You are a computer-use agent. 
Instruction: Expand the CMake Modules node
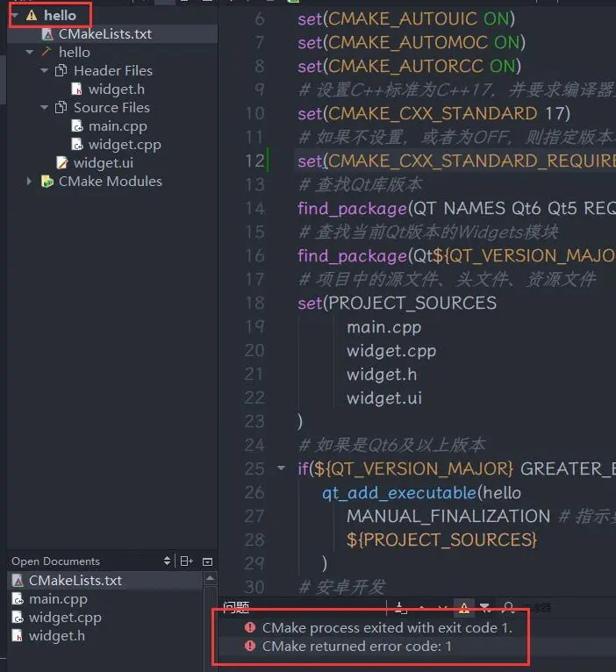pyautogui.click(x=30, y=182)
